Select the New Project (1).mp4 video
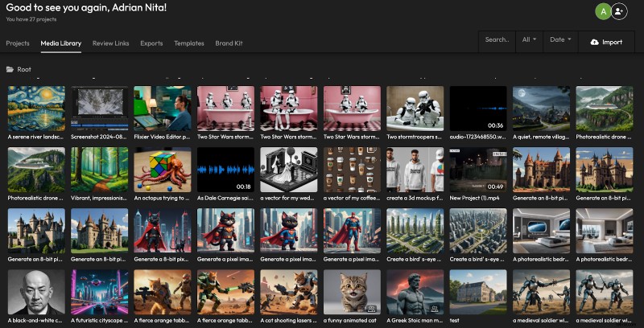Viewport: 644px width, 328px height. click(x=478, y=170)
